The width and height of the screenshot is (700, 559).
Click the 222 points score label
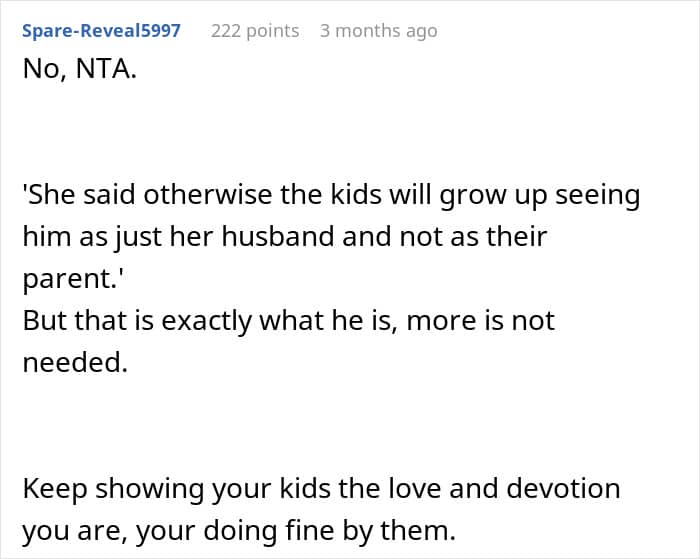(x=255, y=31)
